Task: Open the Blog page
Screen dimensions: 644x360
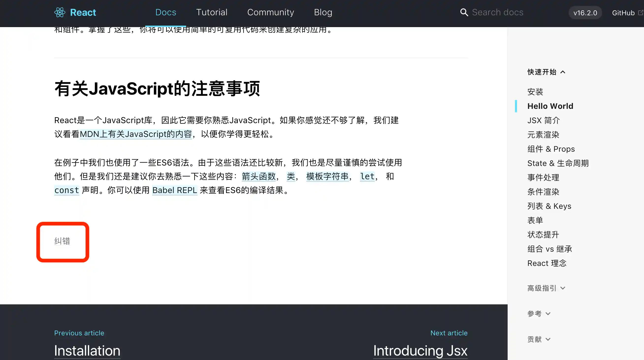Action: click(323, 12)
